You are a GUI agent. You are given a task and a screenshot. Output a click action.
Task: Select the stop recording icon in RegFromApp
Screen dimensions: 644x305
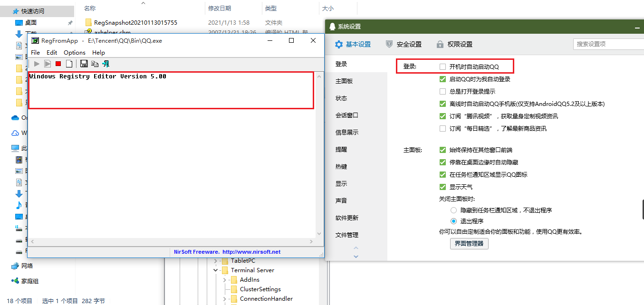[x=58, y=63]
